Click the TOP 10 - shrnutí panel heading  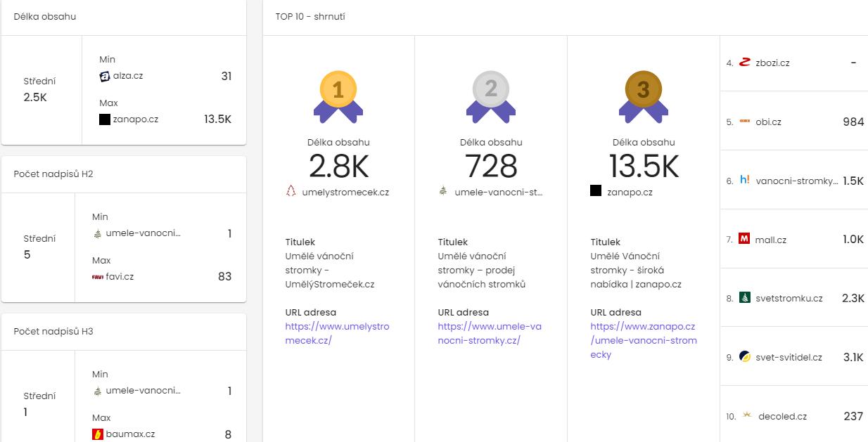(310, 16)
